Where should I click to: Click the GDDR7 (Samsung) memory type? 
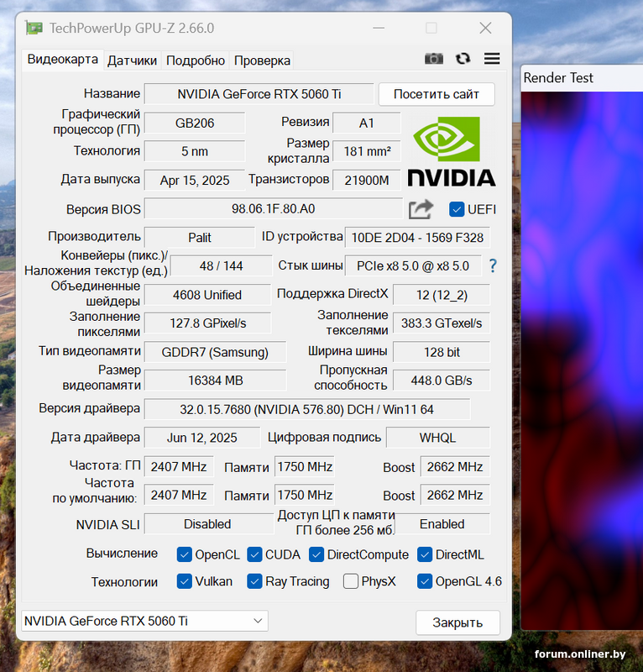point(215,352)
